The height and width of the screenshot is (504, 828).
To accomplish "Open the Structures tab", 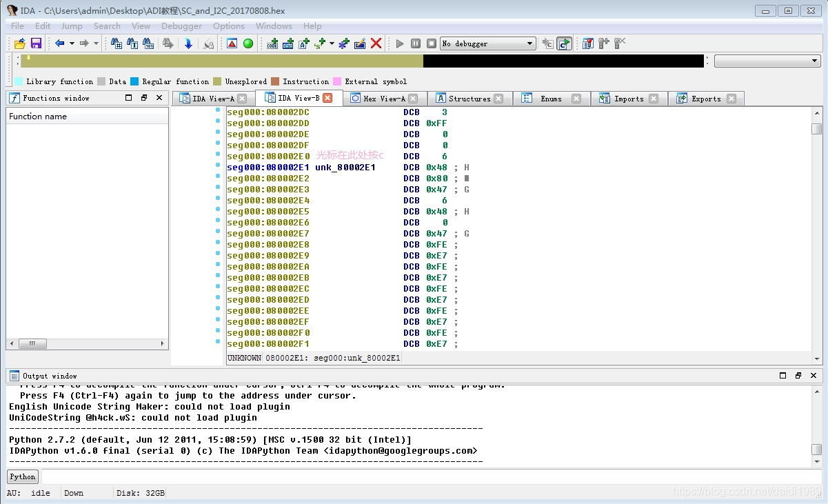I will point(469,99).
